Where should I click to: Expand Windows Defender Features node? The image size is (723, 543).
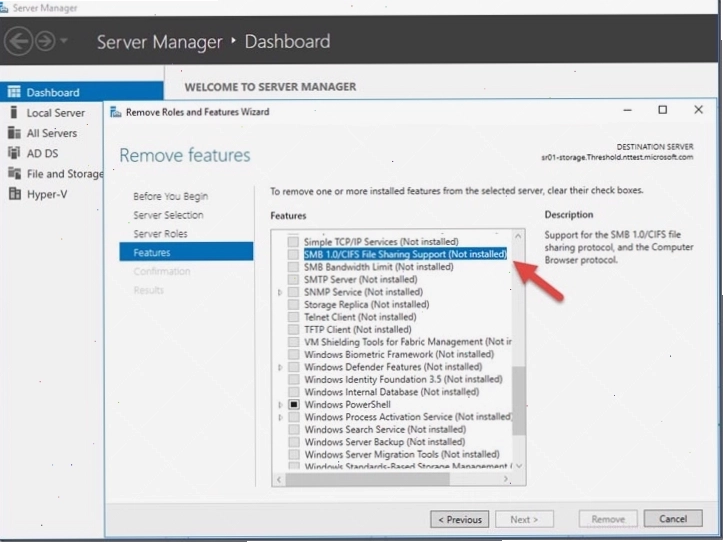point(280,367)
